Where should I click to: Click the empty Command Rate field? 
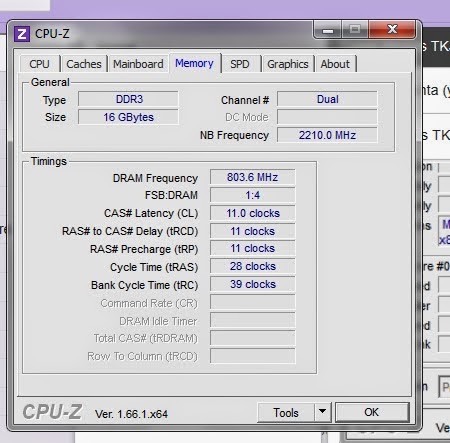[x=253, y=303]
